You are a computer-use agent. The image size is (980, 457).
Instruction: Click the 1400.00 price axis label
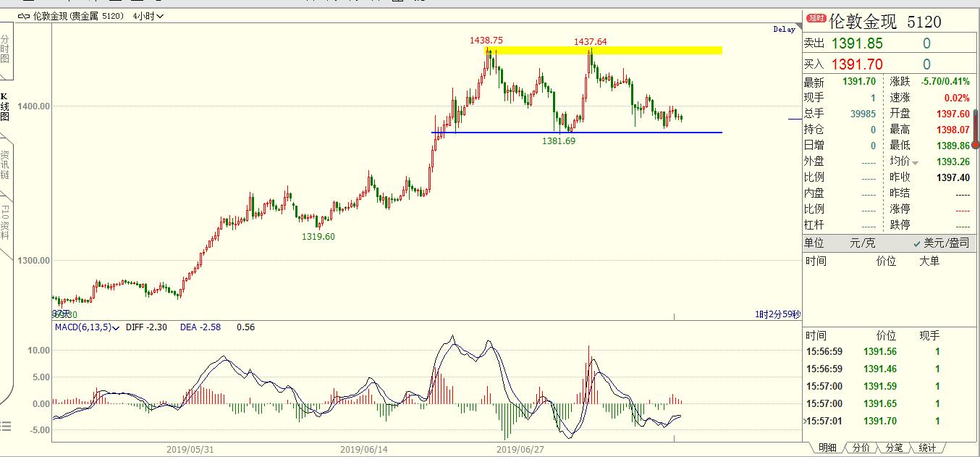pyautogui.click(x=33, y=106)
